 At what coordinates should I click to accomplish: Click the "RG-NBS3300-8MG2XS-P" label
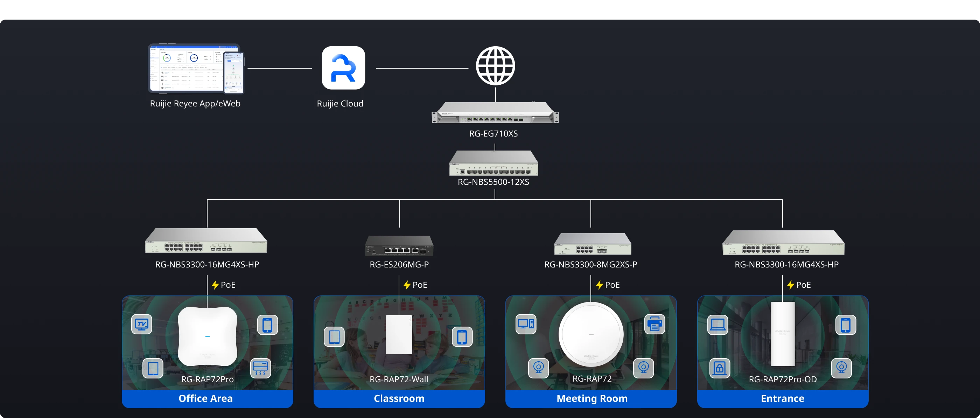590,265
